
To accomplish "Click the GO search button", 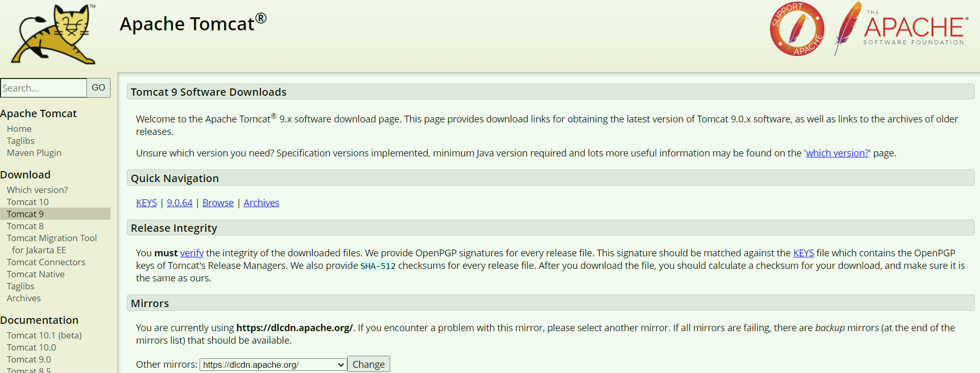I will (x=98, y=88).
